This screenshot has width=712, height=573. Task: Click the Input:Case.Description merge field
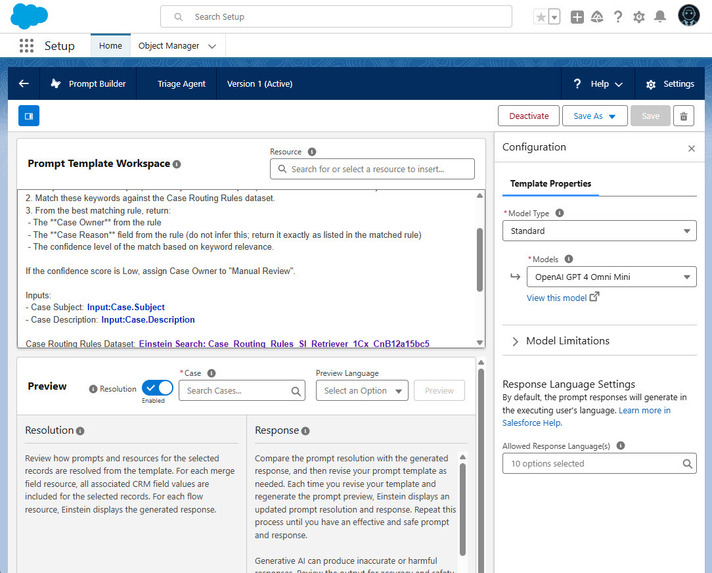click(x=148, y=320)
